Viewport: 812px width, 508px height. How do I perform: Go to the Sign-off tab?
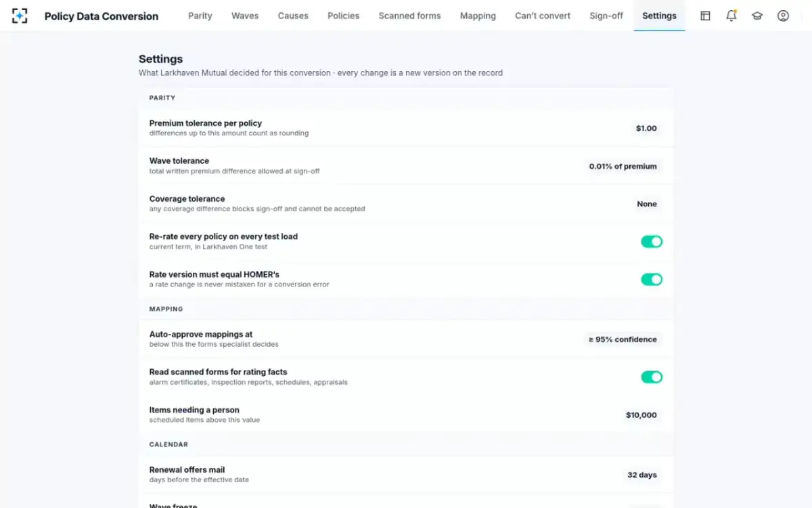[606, 16]
